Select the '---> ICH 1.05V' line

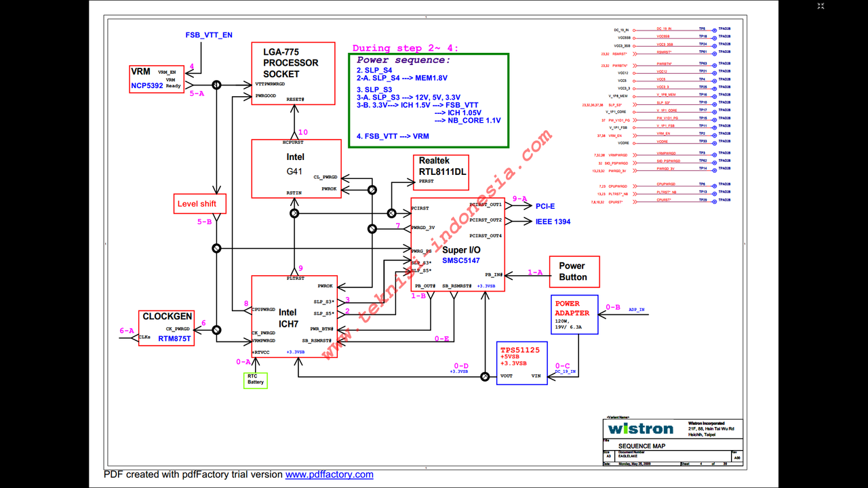point(458,113)
